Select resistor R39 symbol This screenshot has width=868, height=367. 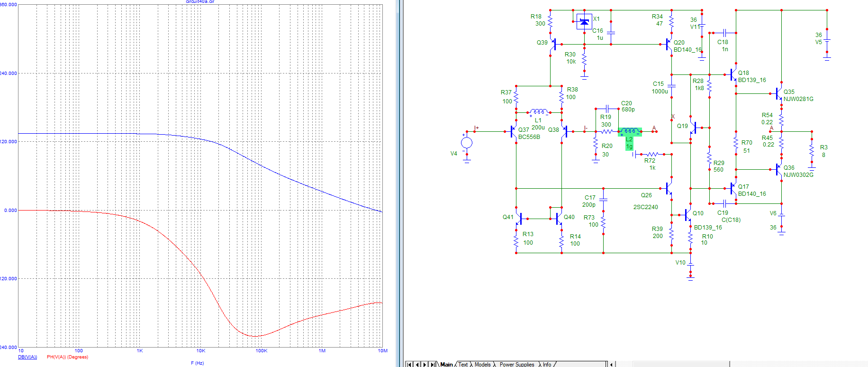671,234
